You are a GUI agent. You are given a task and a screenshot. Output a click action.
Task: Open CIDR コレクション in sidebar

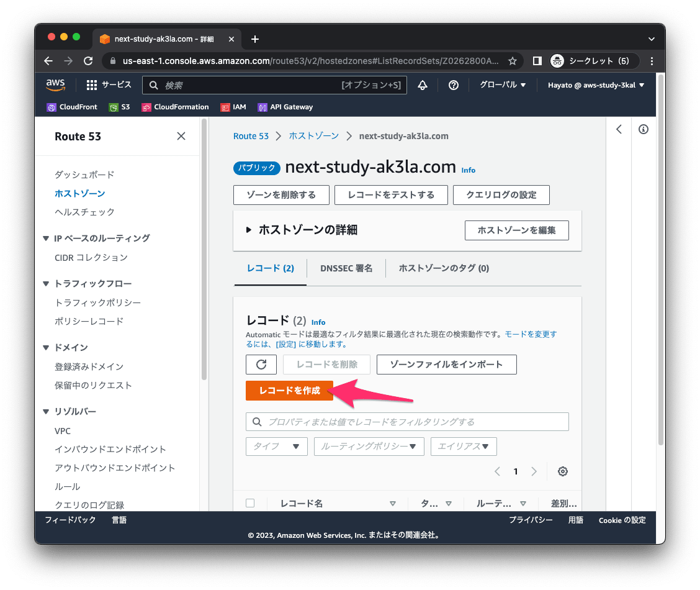pos(91,258)
